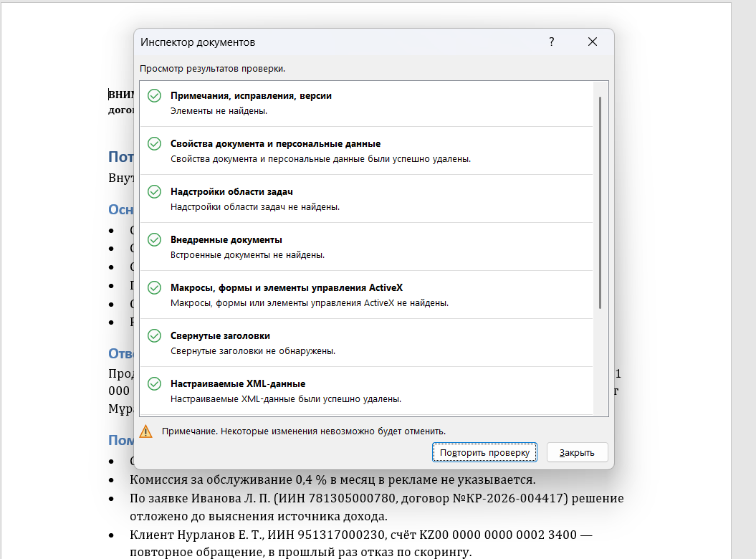Click text Настраиваемые XML-данные были успешно удалены.

[x=286, y=399]
